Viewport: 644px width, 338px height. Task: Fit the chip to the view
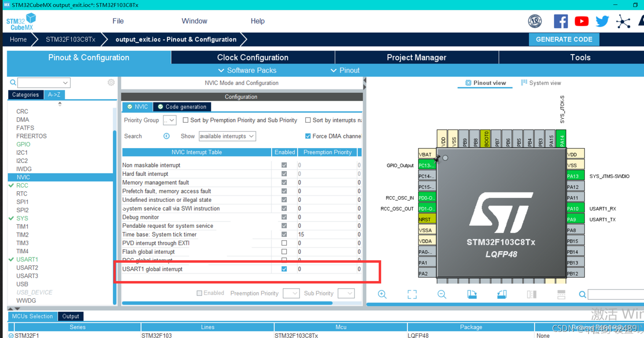(412, 294)
